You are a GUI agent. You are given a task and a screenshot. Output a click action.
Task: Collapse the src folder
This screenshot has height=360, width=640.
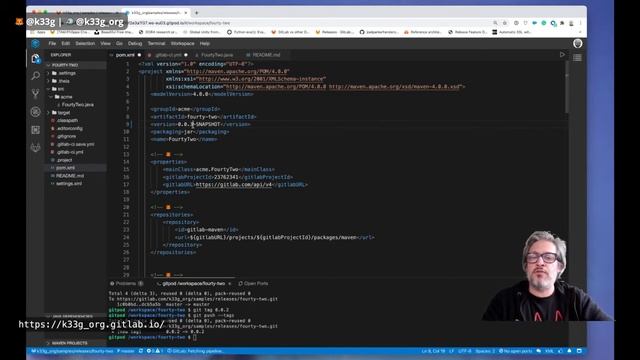48,89
